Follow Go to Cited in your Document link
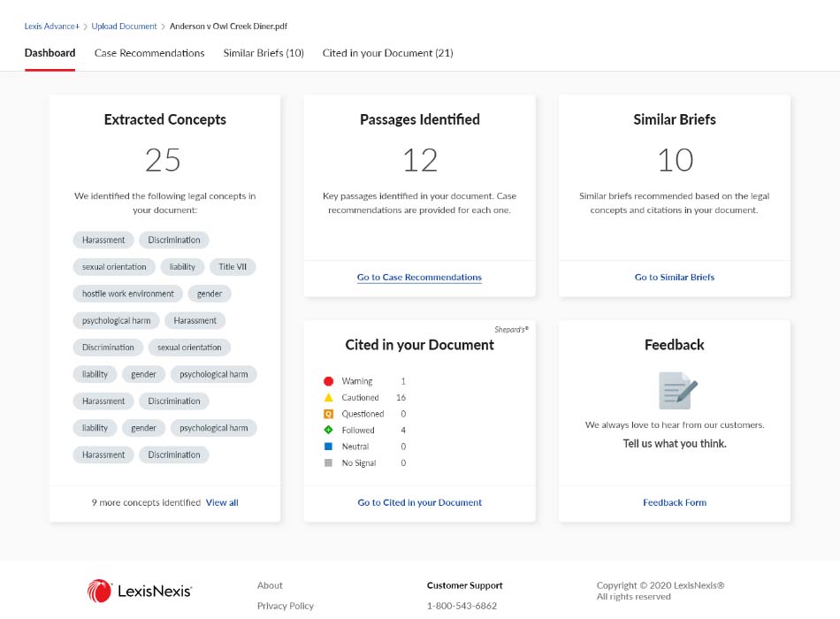Screen dimensions: 840x619 tap(419, 502)
